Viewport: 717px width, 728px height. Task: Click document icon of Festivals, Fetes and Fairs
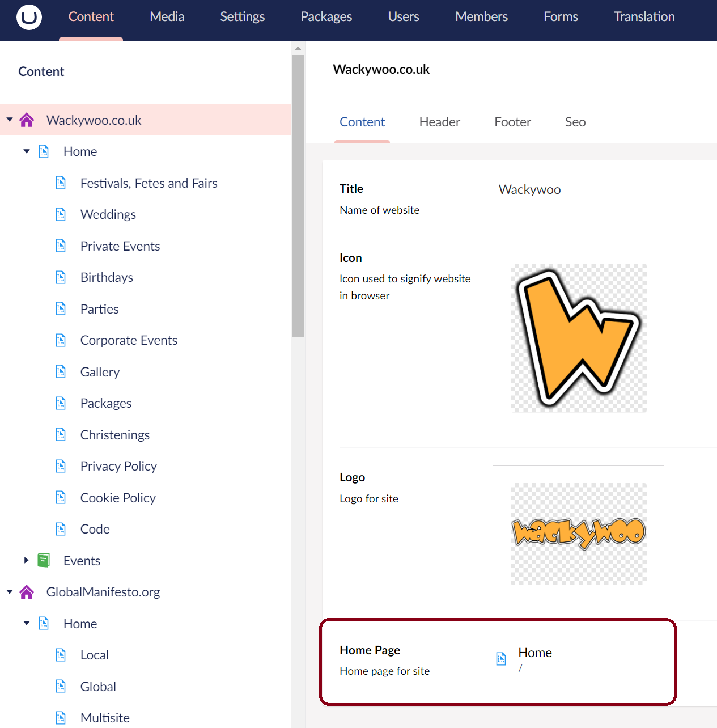click(61, 183)
